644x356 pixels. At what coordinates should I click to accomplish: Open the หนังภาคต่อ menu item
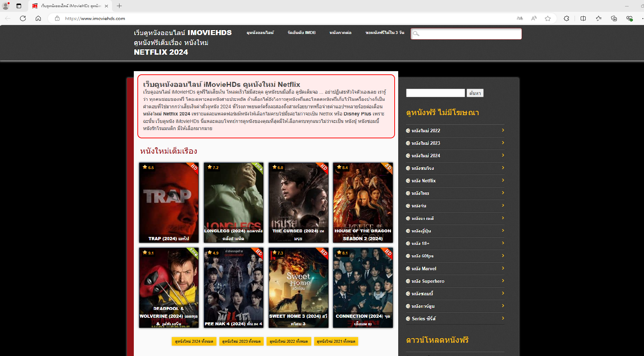click(340, 33)
